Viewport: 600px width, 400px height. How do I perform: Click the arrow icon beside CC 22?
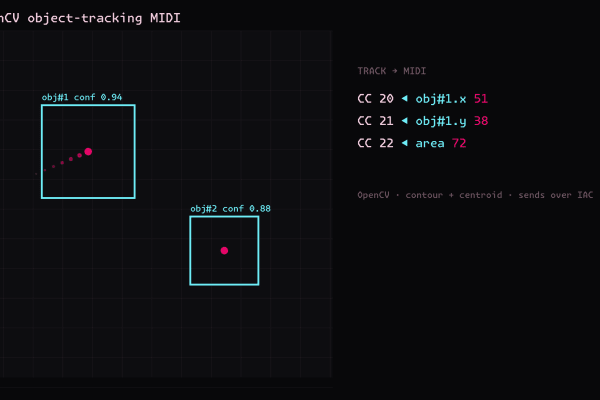click(404, 143)
